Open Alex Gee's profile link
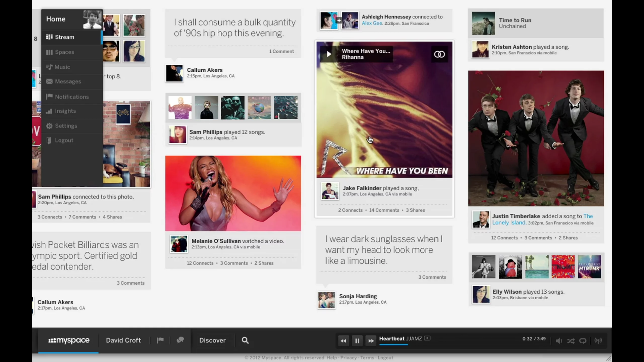Screen dimensions: 644x362 372,23
